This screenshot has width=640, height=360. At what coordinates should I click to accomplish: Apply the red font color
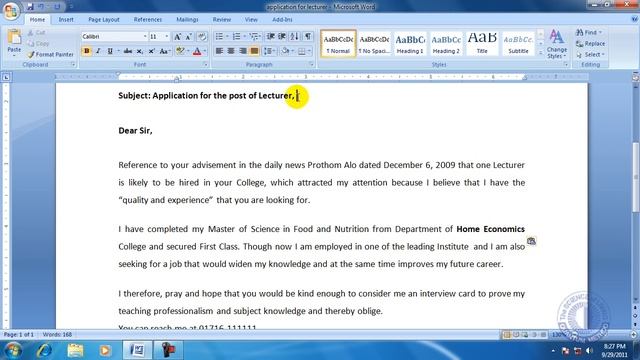197,51
